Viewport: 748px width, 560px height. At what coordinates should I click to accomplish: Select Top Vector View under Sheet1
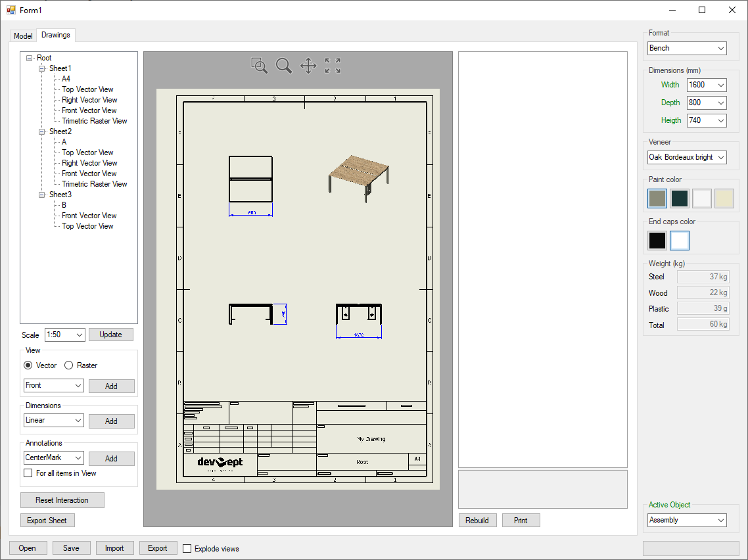88,89
